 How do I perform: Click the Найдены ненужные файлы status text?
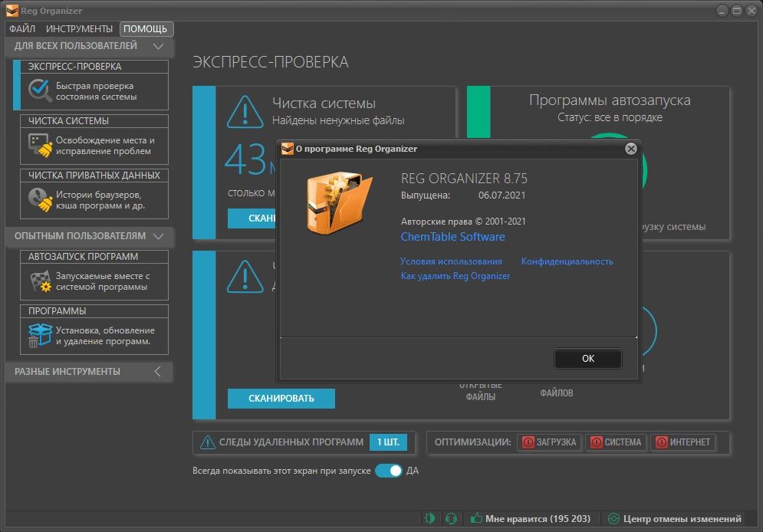338,120
